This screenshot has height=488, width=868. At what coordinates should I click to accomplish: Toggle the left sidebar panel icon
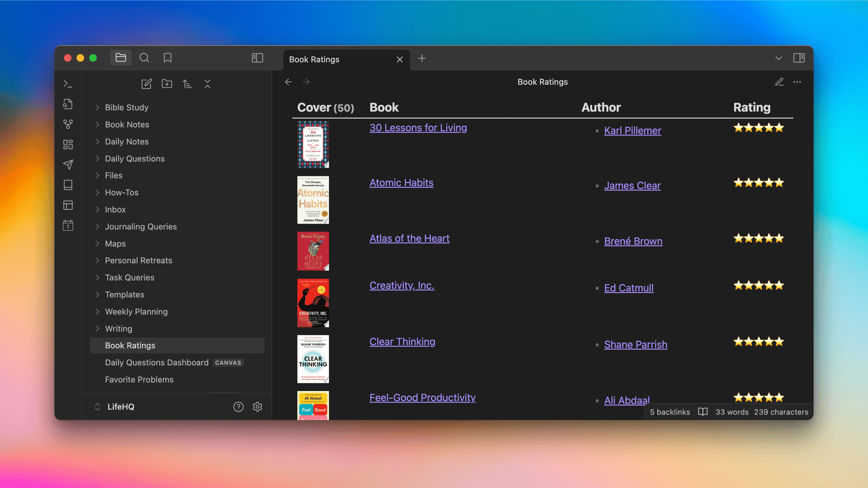tap(258, 58)
